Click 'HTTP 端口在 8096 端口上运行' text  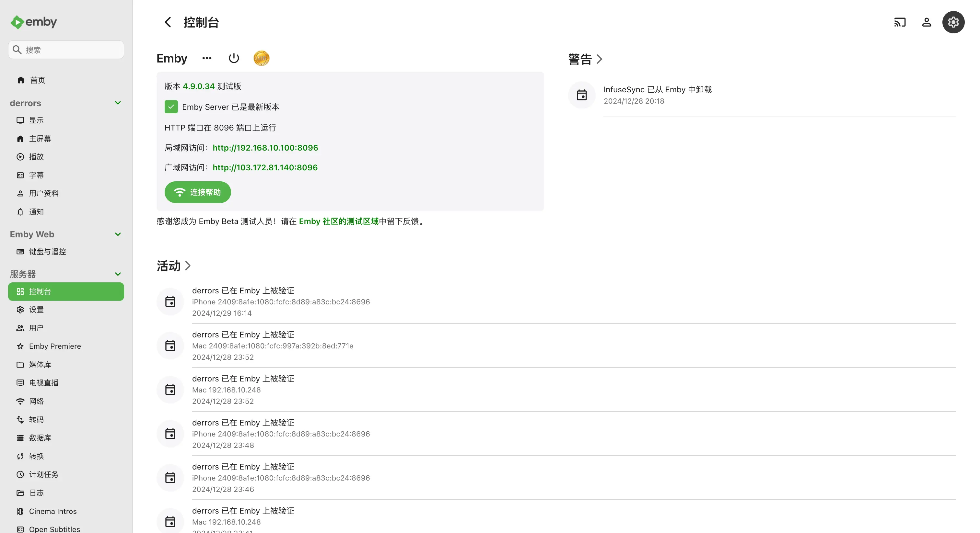220,128
